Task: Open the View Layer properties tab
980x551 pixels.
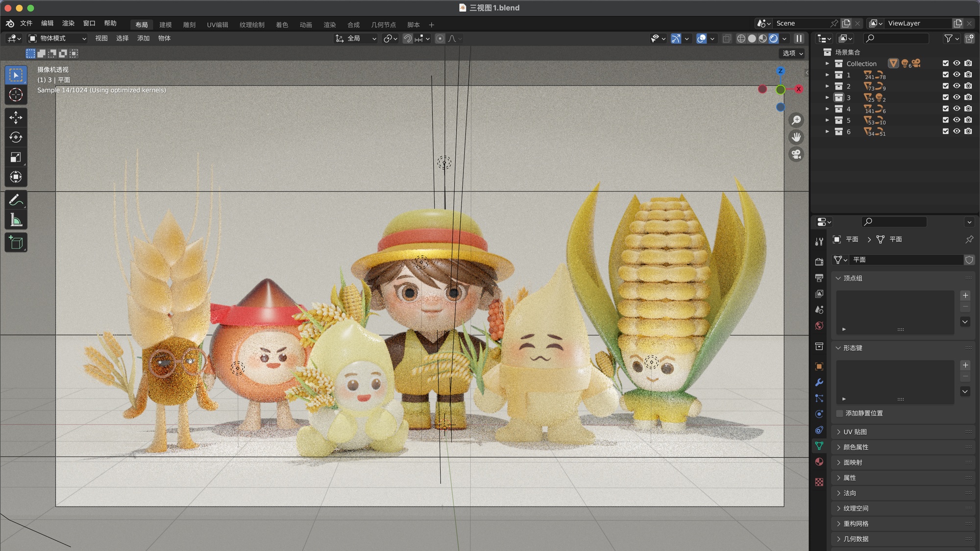Action: pos(819,293)
